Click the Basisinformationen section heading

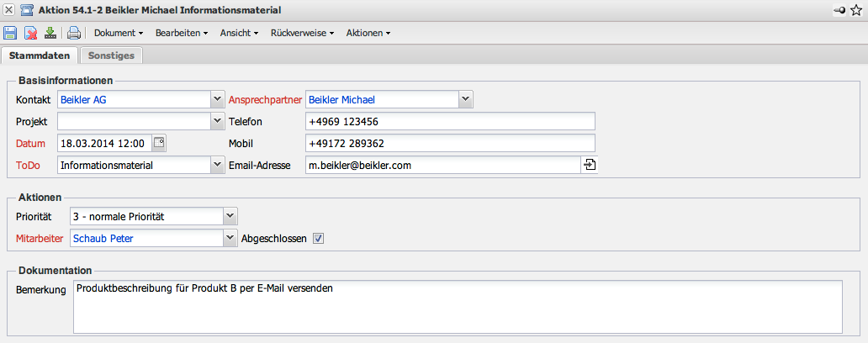click(x=66, y=81)
